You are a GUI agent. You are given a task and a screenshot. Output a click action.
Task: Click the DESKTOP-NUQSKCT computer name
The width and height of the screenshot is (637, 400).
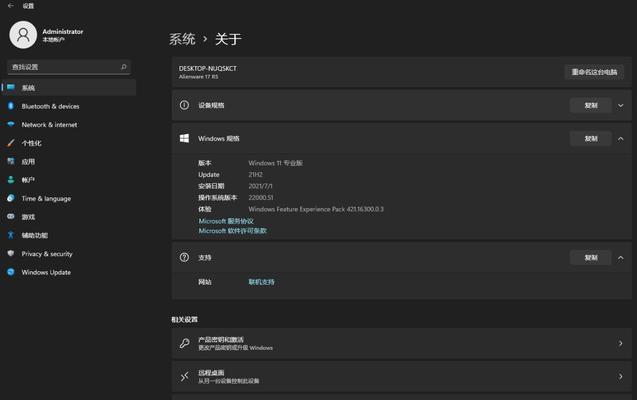click(x=208, y=68)
